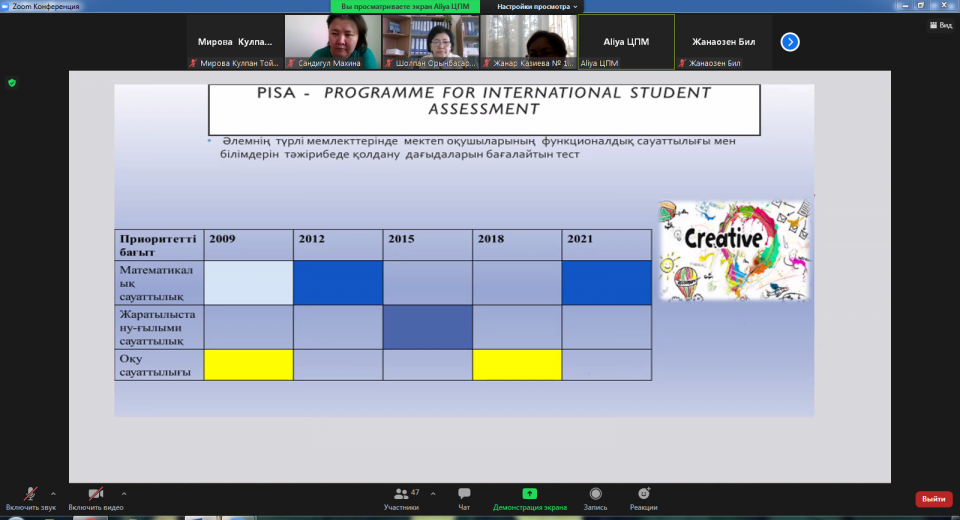960x520 pixels.
Task: Click the 2021 column header
Action: pyautogui.click(x=606, y=245)
